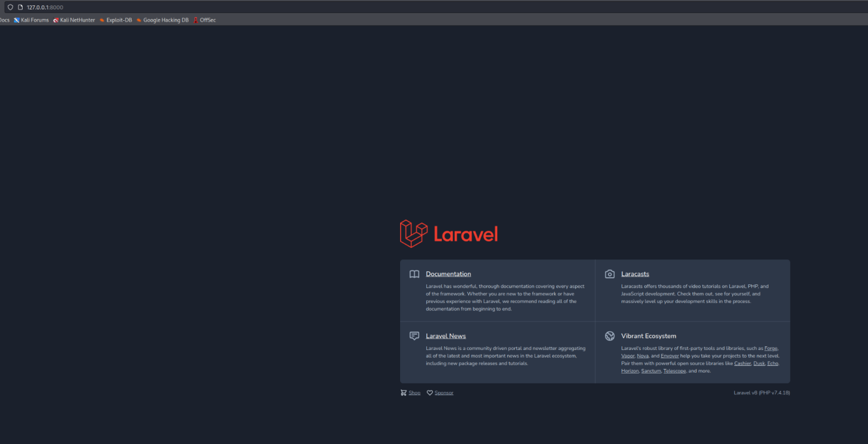
Task: Click the Laracasts camera icon
Action: (x=610, y=274)
